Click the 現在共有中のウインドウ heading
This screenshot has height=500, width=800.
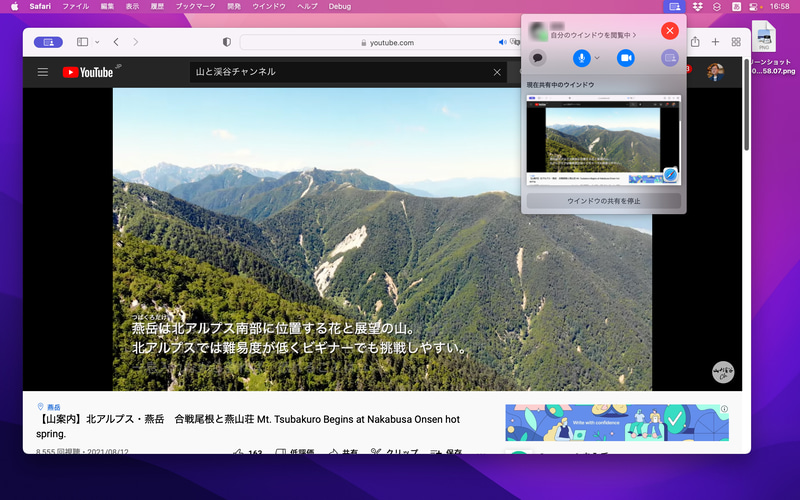(x=560, y=85)
